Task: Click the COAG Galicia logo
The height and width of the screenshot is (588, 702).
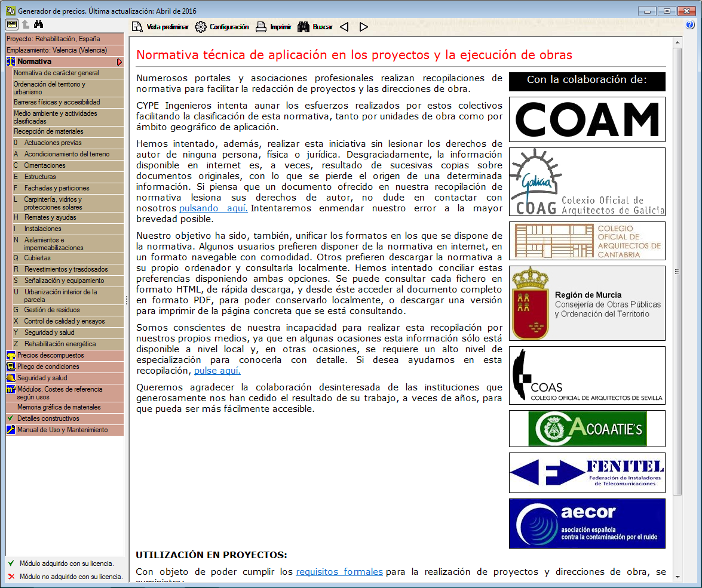Action: pyautogui.click(x=587, y=182)
